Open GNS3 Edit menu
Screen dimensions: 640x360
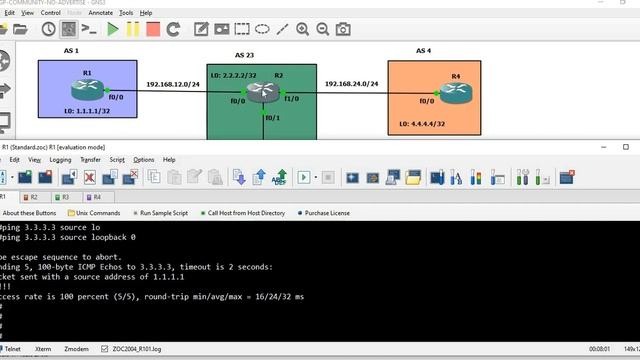click(9, 13)
